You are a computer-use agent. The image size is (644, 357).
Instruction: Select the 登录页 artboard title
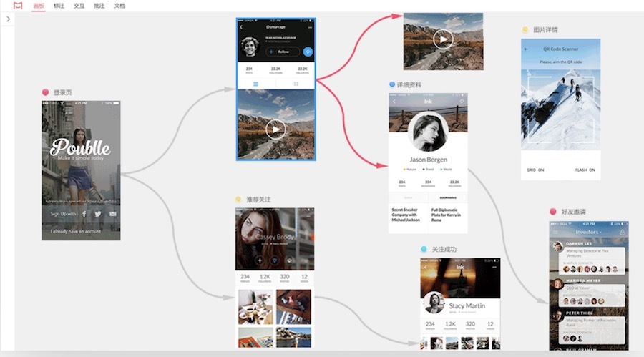click(62, 92)
